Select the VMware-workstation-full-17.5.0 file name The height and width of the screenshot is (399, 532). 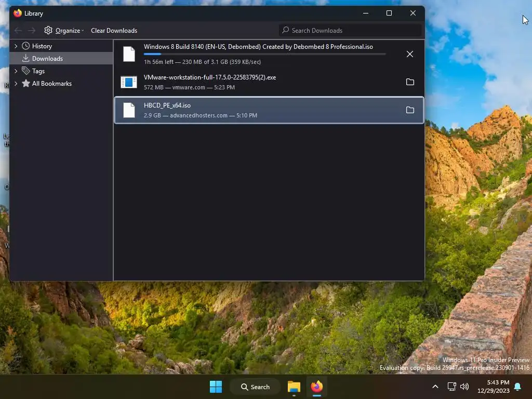(x=210, y=77)
